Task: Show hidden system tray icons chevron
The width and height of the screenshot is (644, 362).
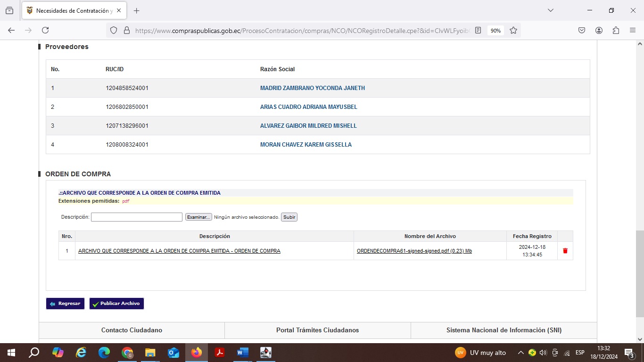Action: tap(520, 353)
